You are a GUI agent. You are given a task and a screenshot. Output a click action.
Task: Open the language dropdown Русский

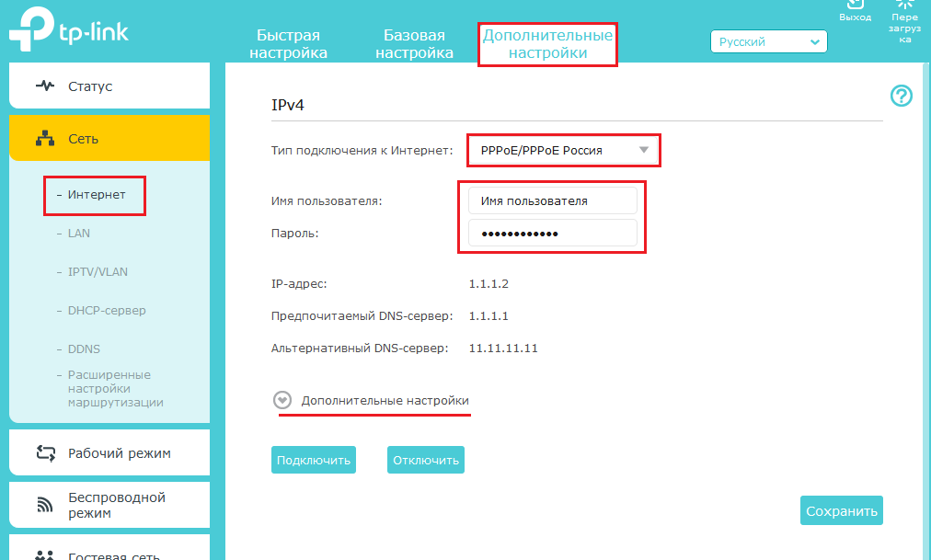(768, 41)
